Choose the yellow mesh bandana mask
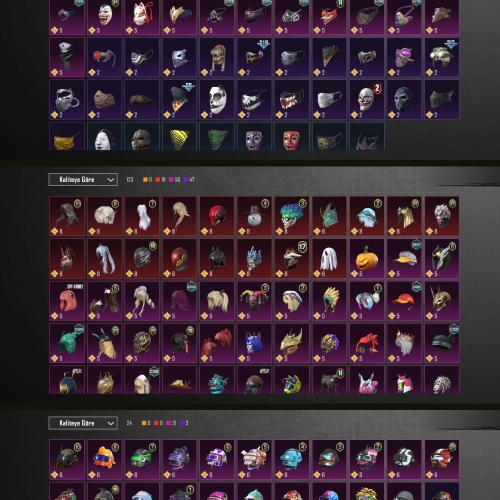The width and height of the screenshot is (500, 500). tap(179, 136)
